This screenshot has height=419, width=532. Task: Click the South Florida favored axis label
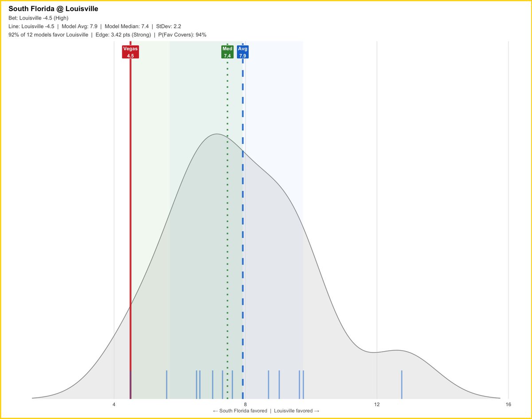240,411
